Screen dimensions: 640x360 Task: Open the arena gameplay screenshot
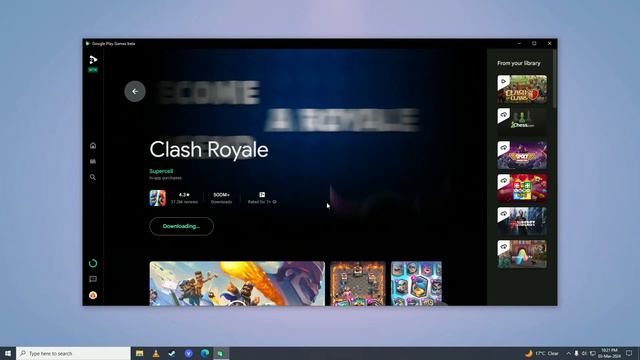coord(358,283)
